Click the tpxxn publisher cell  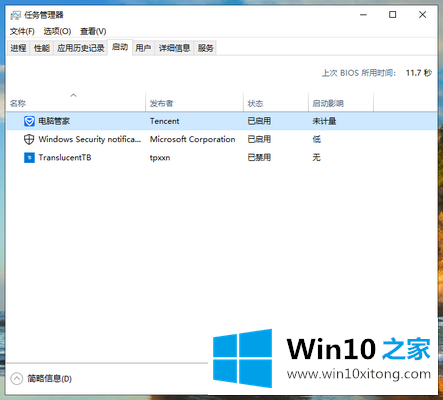pyautogui.click(x=160, y=158)
